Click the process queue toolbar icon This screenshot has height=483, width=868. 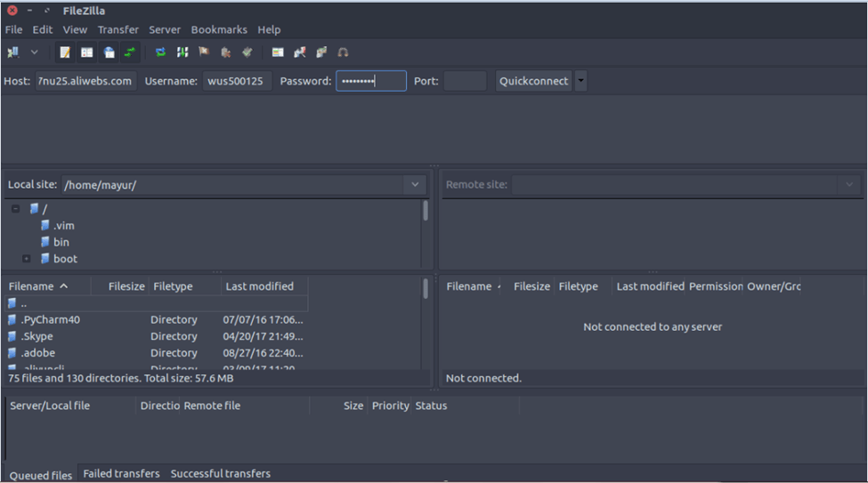183,52
